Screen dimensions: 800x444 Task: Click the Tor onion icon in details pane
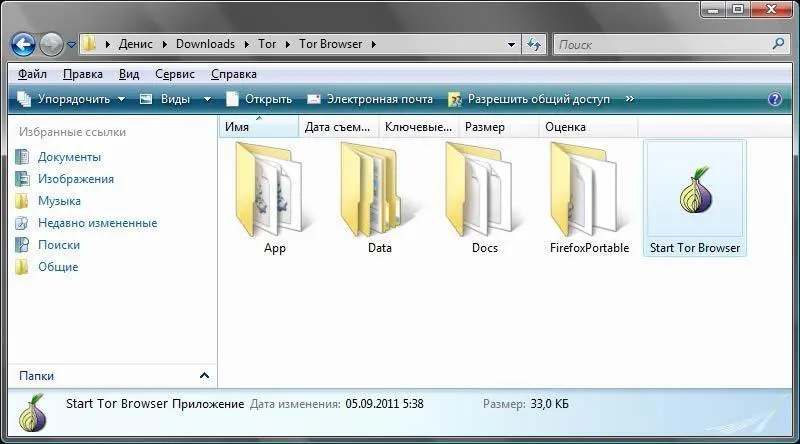click(32, 413)
